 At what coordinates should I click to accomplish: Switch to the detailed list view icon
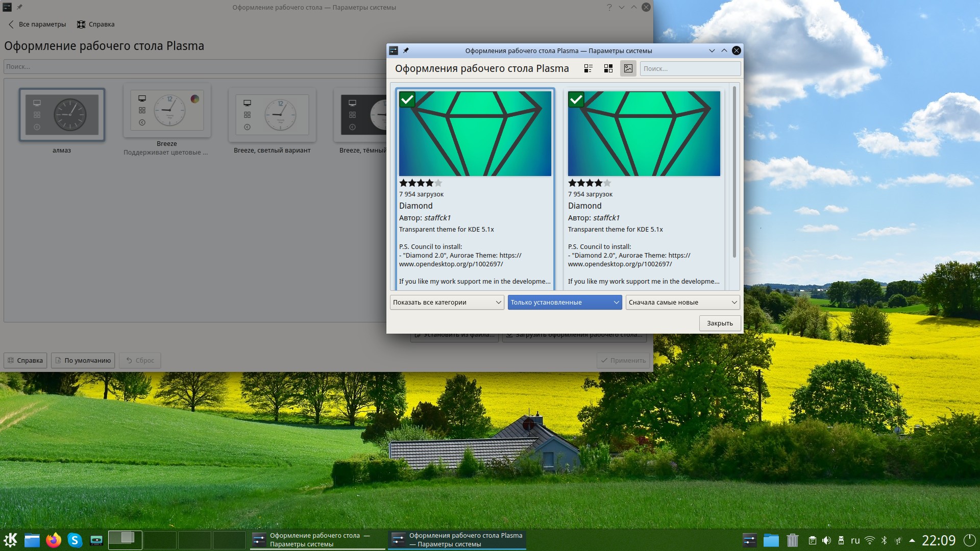click(x=588, y=68)
